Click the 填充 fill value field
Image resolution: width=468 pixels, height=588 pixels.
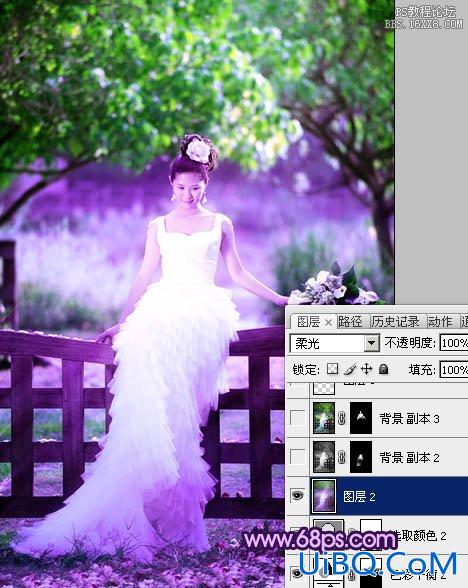454,370
